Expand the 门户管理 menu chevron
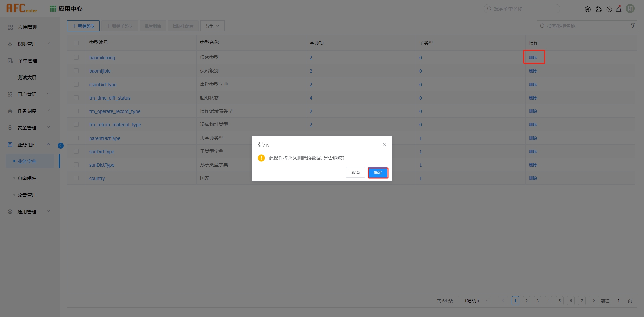644x317 pixels. [48, 94]
